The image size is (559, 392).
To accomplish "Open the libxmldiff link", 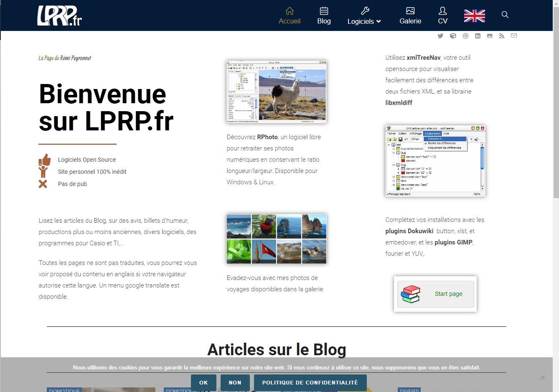I will pos(399,103).
